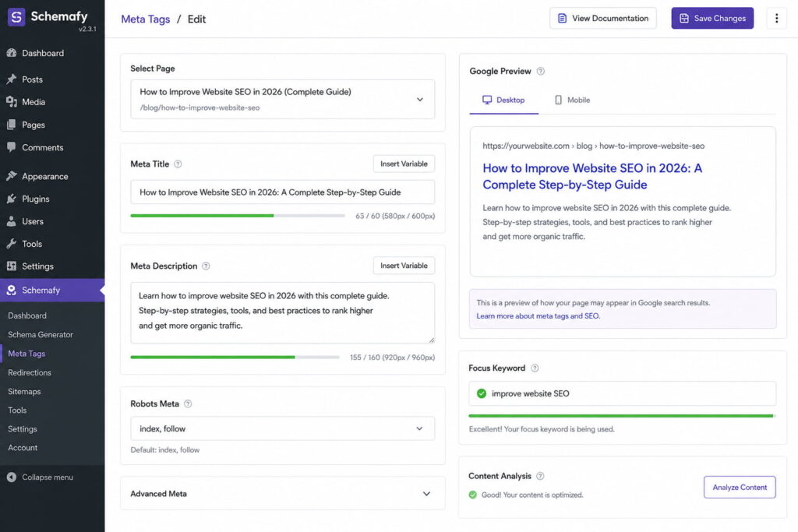Open Account in Schemafy submenu
Image resolution: width=798 pixels, height=532 pixels.
(x=23, y=448)
